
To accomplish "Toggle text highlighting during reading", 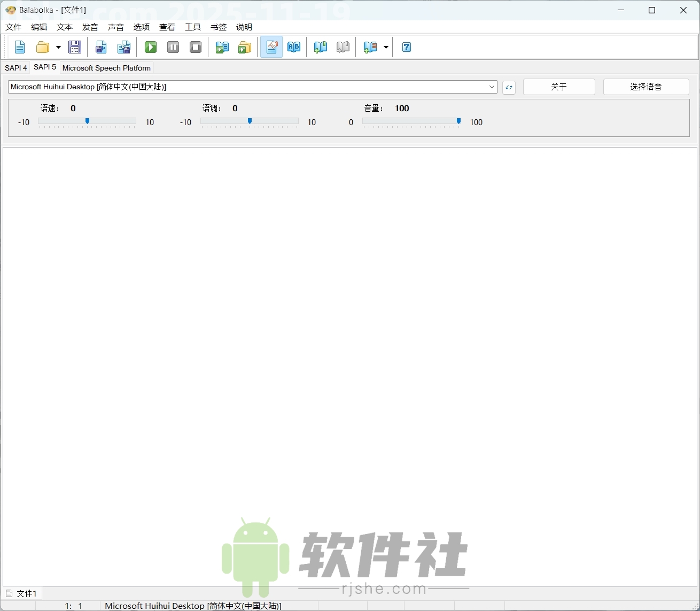I will pyautogui.click(x=271, y=47).
